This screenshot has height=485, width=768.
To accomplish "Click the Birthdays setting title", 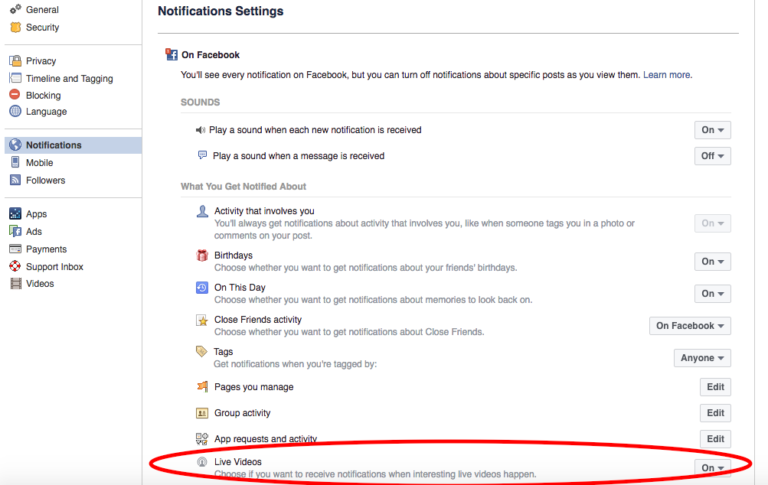I will click(x=234, y=255).
